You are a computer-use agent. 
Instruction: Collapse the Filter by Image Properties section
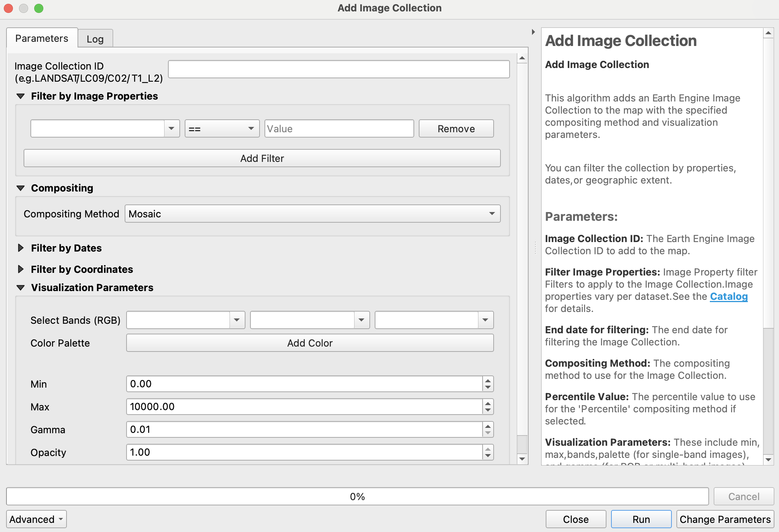(x=21, y=97)
